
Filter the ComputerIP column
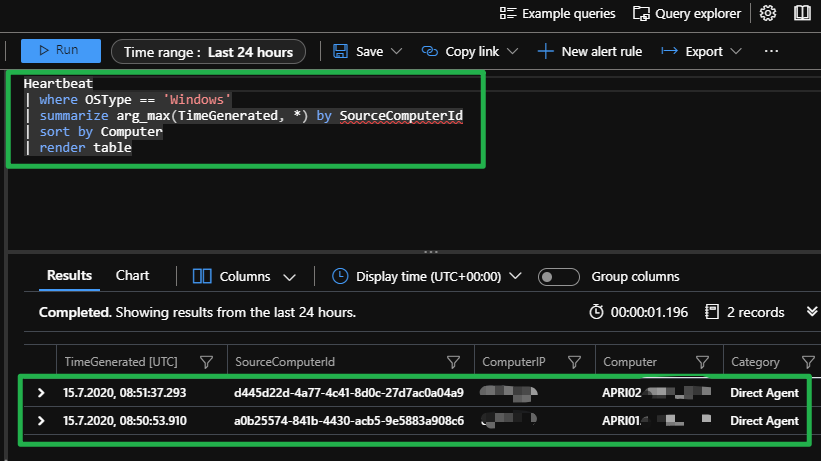pos(574,362)
